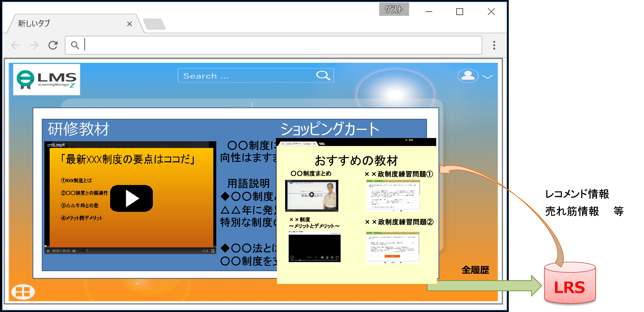The height and width of the screenshot is (312, 644).
Task: Click the grid menu icon at bottom left
Action: 23,292
